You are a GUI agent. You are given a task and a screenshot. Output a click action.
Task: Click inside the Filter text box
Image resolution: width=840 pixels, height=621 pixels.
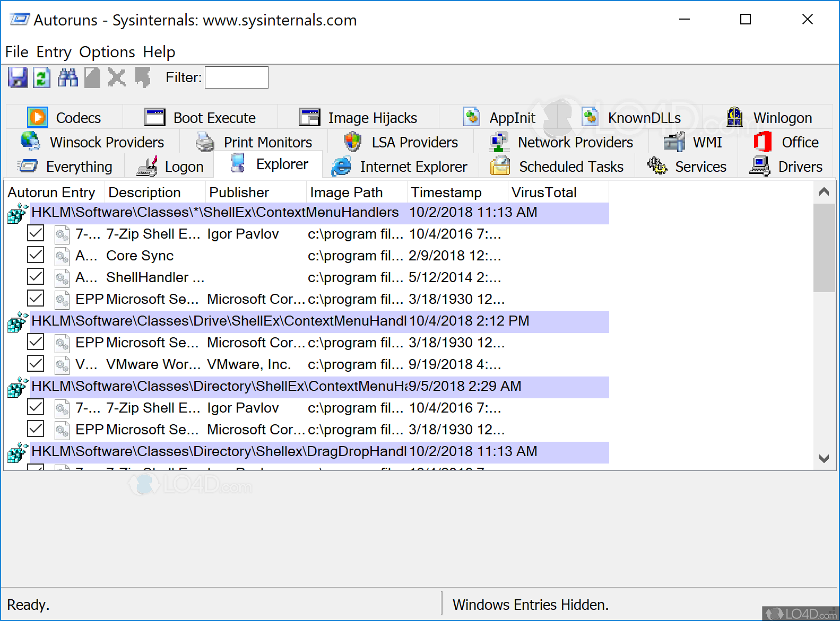pyautogui.click(x=236, y=77)
